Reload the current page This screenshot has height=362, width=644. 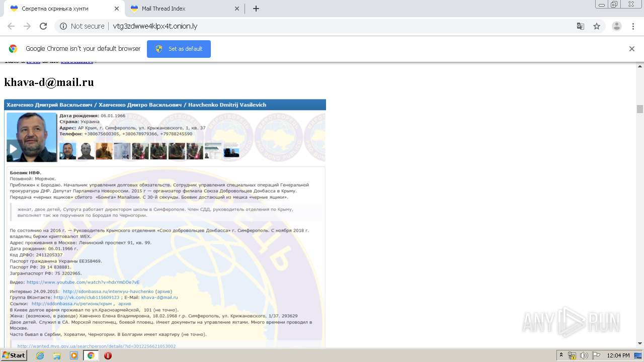(x=43, y=26)
